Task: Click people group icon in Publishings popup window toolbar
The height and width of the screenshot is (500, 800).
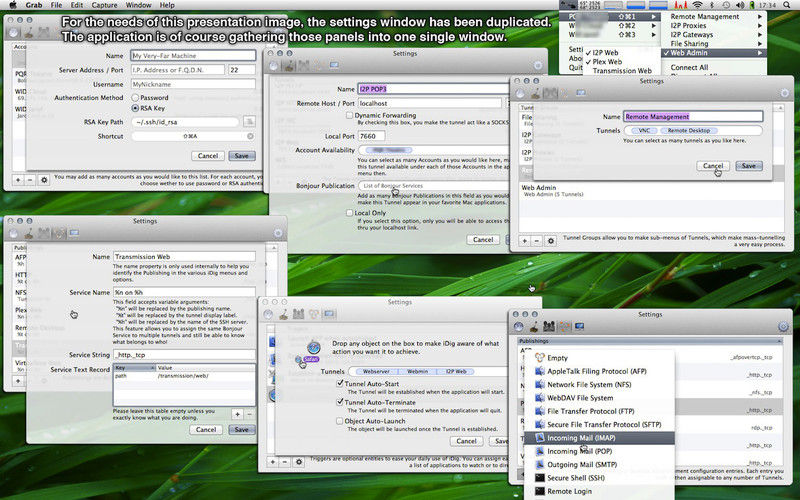Action: point(549,327)
